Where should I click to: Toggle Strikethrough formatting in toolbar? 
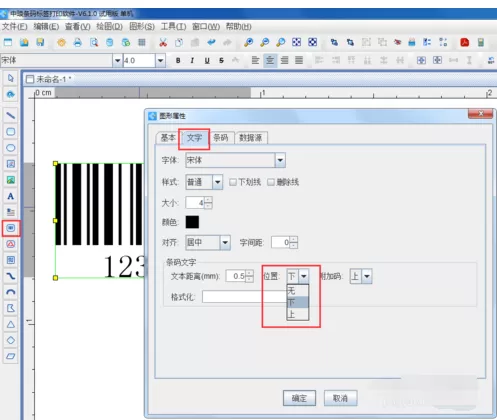point(221,60)
